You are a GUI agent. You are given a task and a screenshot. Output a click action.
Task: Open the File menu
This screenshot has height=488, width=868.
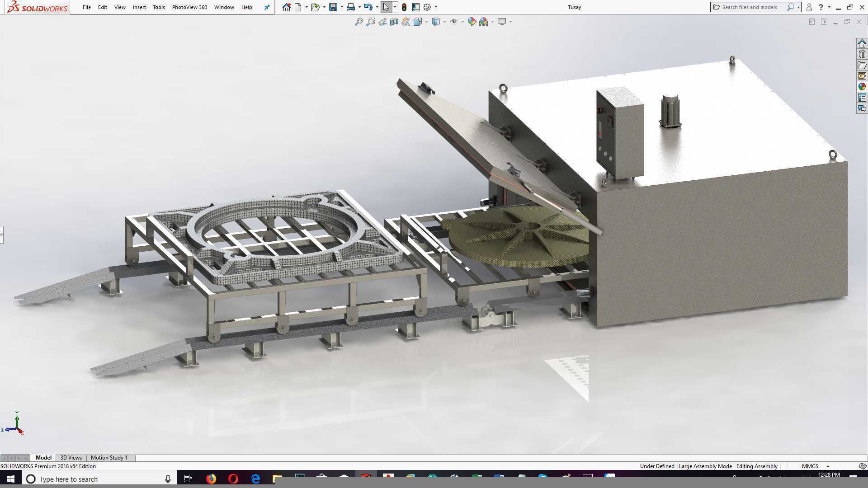click(86, 7)
